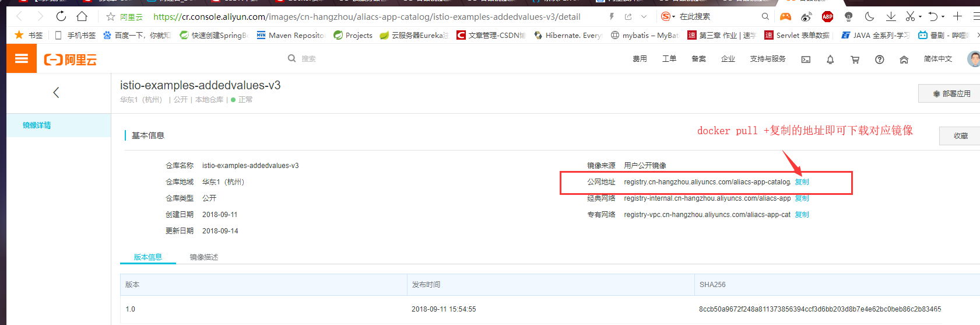
Task: Collapse sidebar with the back chevron
Action: [56, 92]
